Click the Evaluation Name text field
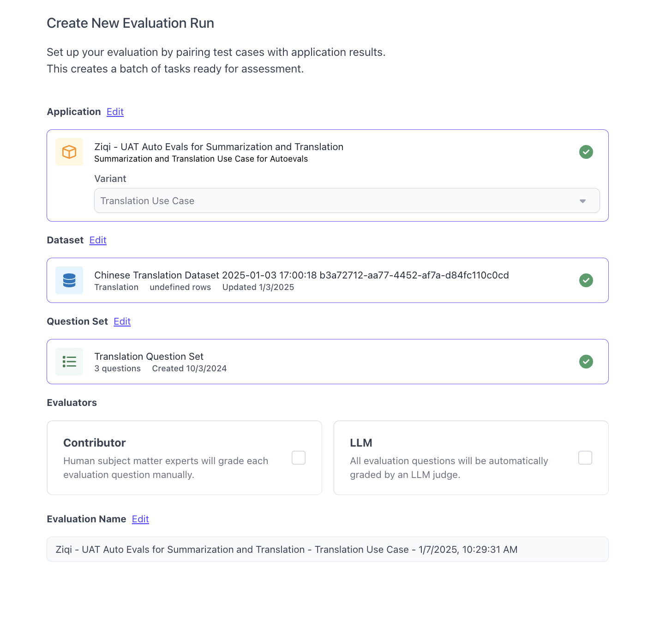672x629 pixels. [x=327, y=550]
